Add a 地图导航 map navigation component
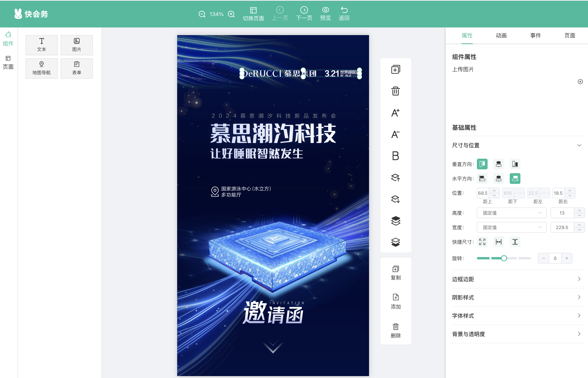 point(42,68)
